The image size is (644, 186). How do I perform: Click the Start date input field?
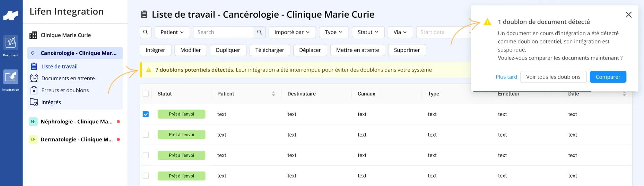(x=443, y=32)
